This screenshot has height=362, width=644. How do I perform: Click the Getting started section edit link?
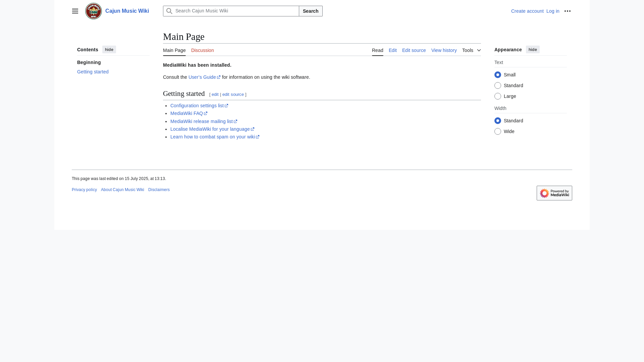pos(215,95)
